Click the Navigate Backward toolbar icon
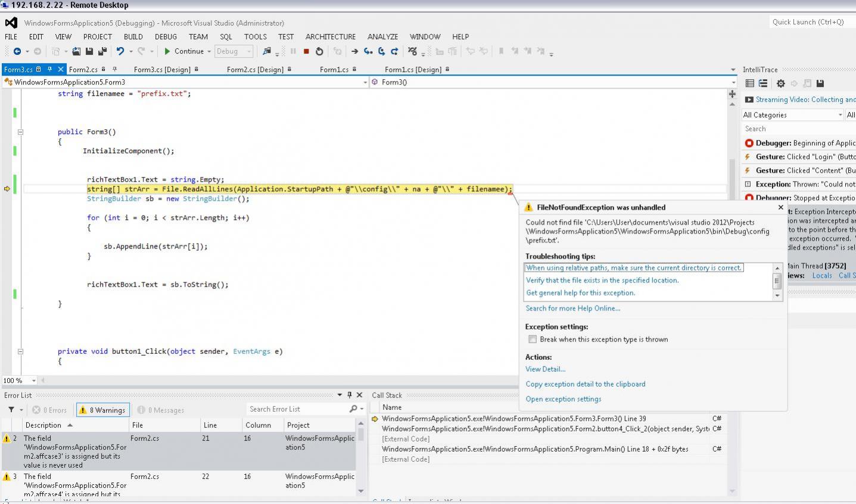This screenshot has width=856, height=504. [17, 51]
